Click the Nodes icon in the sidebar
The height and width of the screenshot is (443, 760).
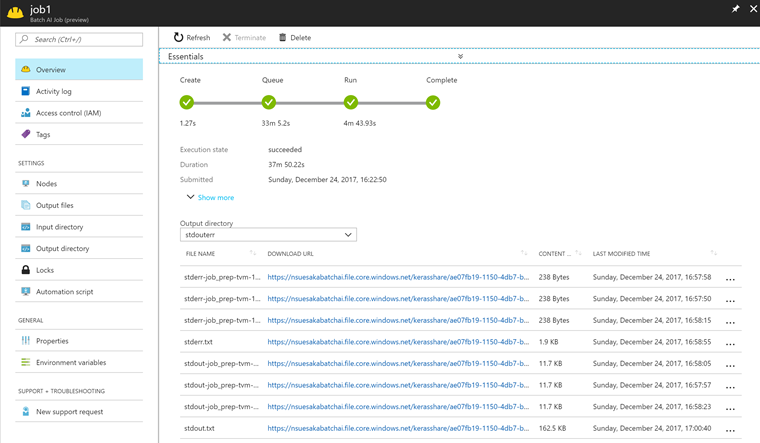(x=26, y=184)
